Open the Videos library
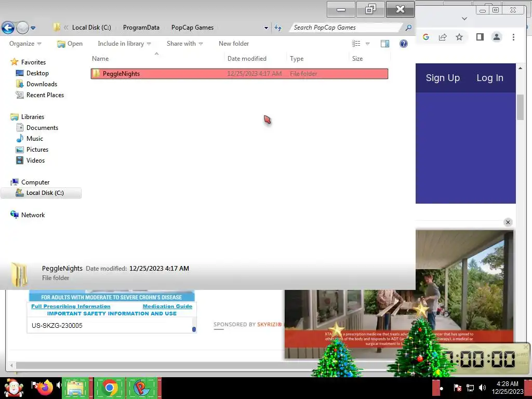This screenshot has height=399, width=532. [x=35, y=161]
